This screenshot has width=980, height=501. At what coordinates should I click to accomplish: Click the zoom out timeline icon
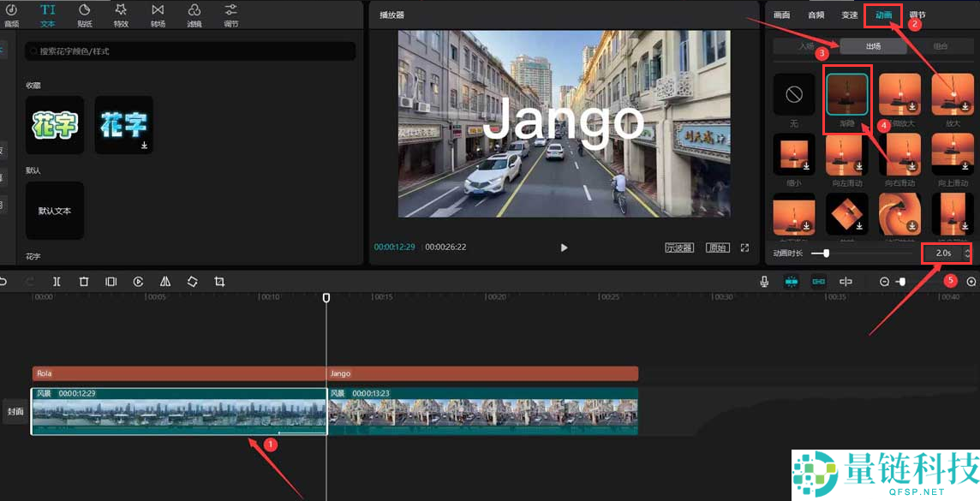click(x=884, y=282)
